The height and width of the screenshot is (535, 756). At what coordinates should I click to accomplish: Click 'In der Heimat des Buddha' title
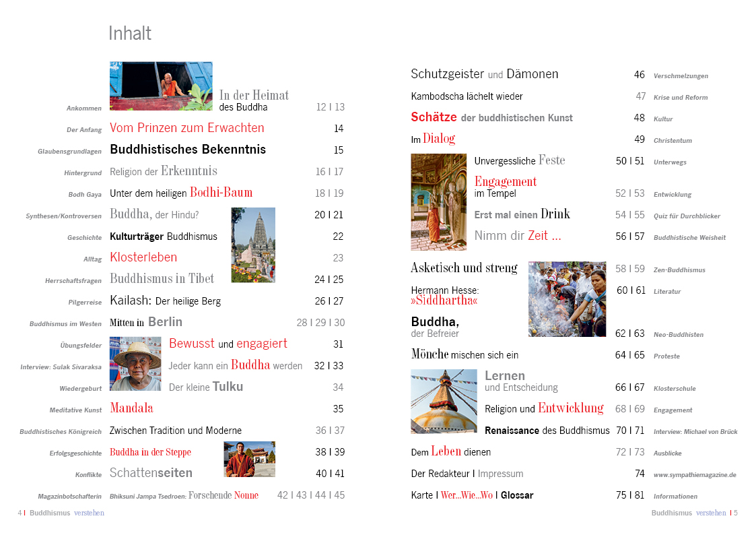[254, 100]
